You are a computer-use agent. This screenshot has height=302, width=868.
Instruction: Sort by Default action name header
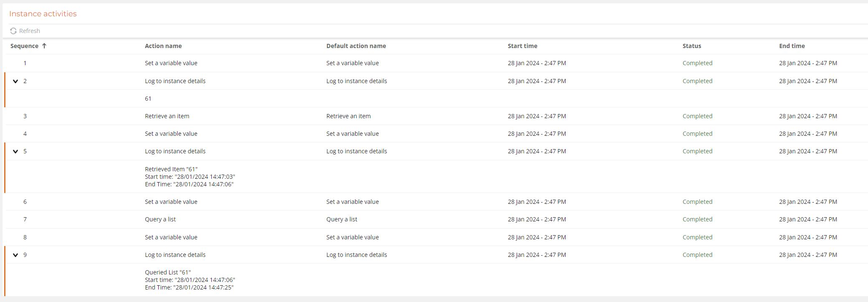pyautogui.click(x=356, y=46)
